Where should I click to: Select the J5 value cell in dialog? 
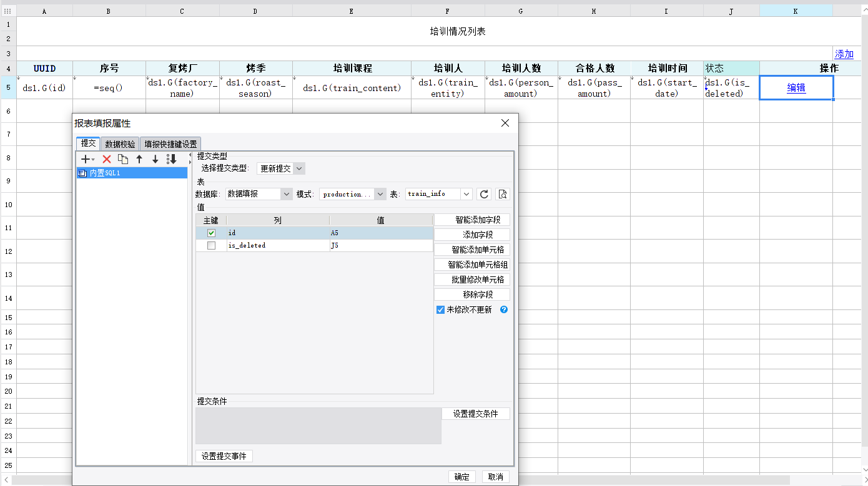point(381,246)
